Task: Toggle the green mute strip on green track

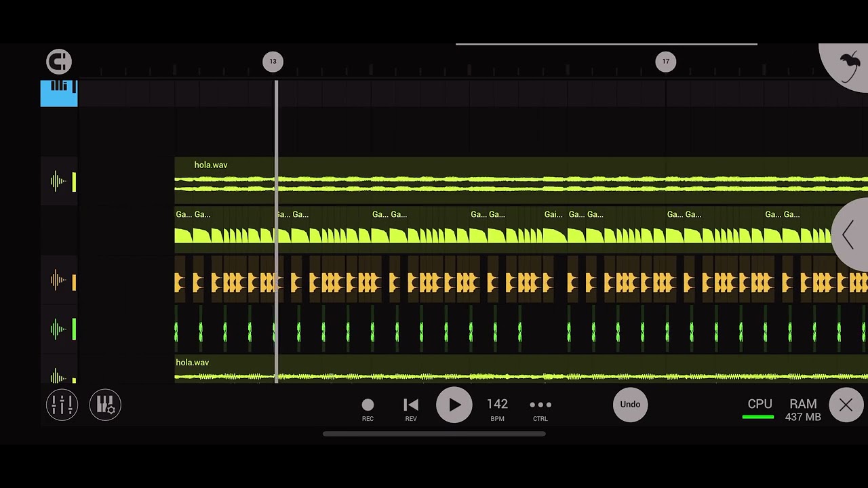Action: point(74,330)
